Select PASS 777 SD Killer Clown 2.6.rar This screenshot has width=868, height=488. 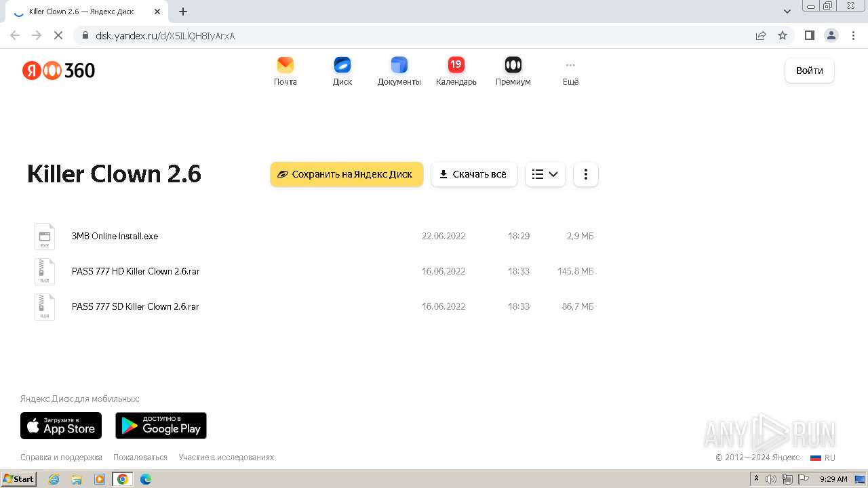tap(136, 306)
